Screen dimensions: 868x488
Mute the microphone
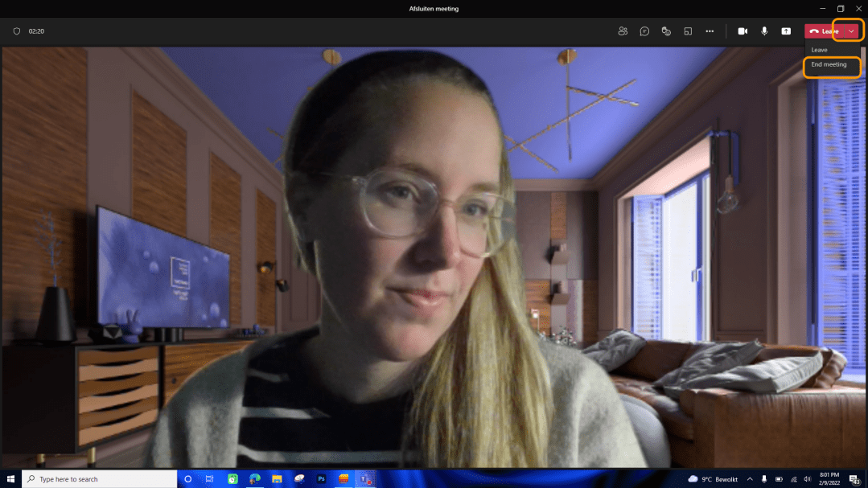[x=764, y=31]
